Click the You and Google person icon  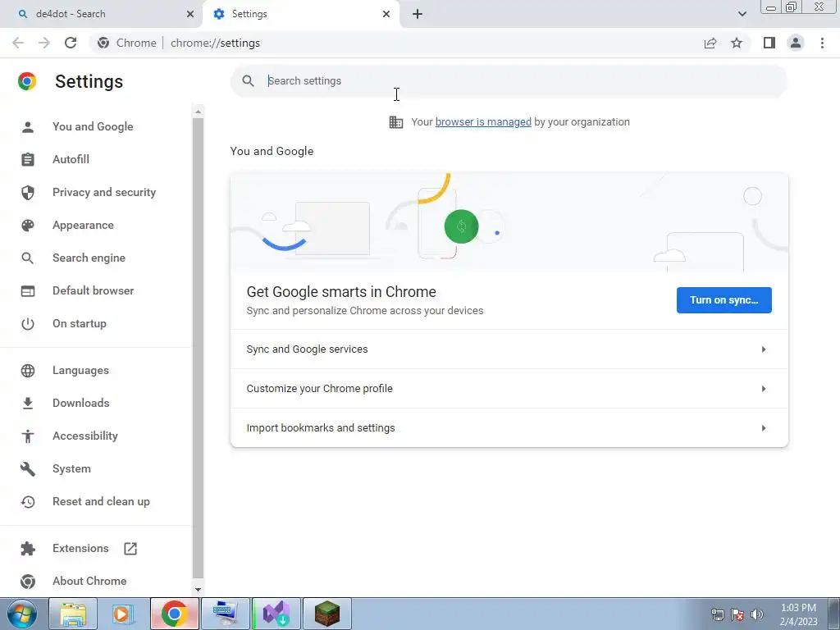tap(28, 127)
